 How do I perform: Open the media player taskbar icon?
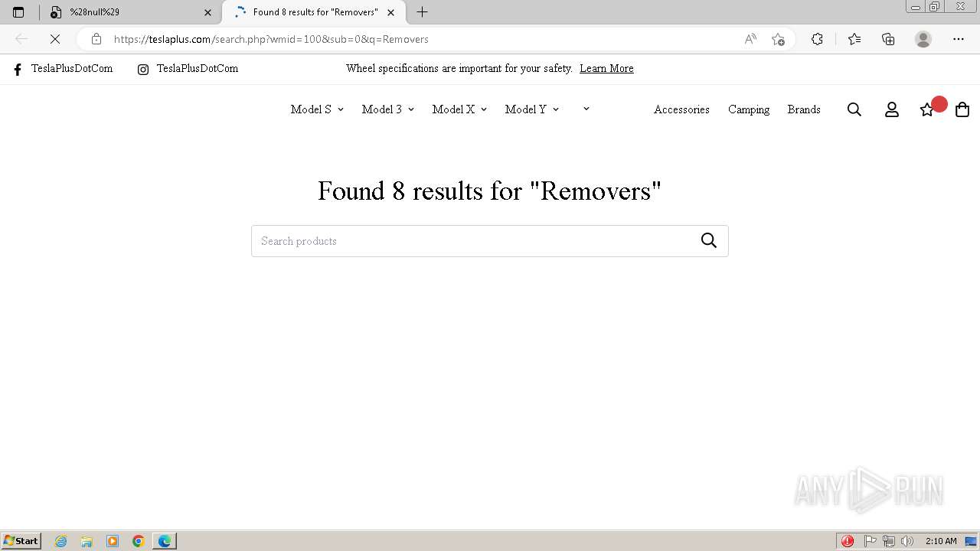coord(113,541)
